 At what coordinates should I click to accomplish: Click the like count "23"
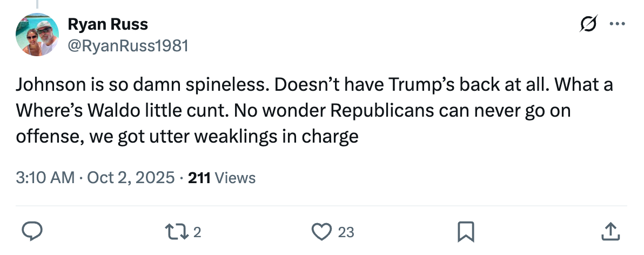346,232
